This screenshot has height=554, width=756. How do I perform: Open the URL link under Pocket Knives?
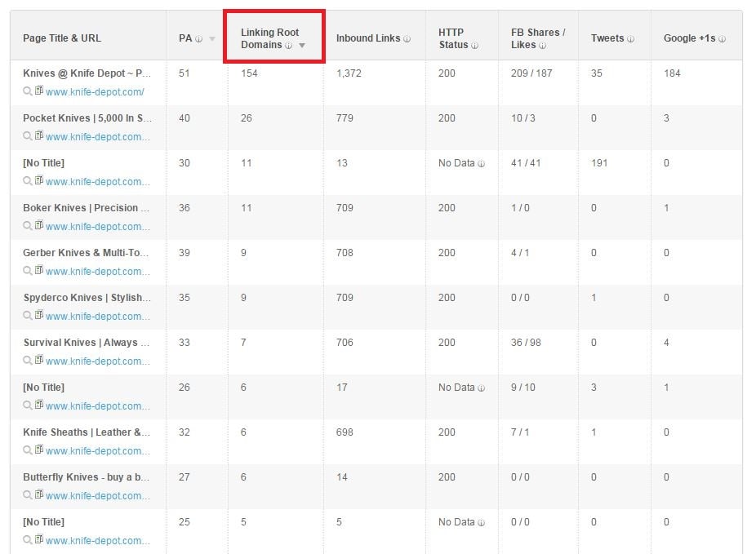pyautogui.click(x=98, y=137)
